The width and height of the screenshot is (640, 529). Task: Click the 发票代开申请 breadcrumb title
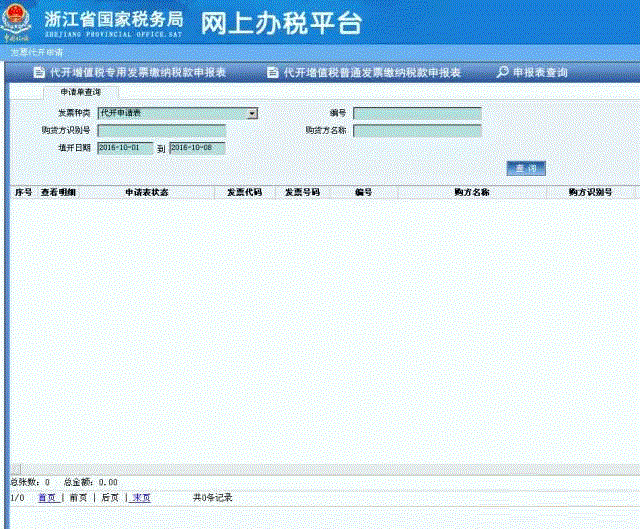click(x=37, y=52)
